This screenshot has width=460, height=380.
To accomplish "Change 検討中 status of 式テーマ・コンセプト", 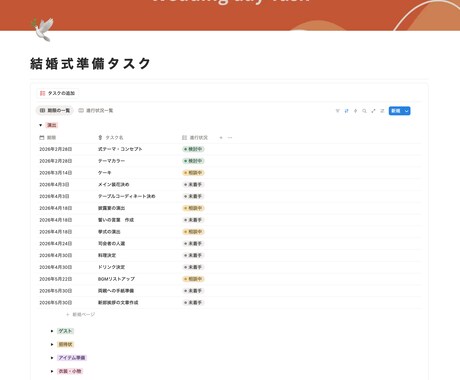I will tap(193, 149).
